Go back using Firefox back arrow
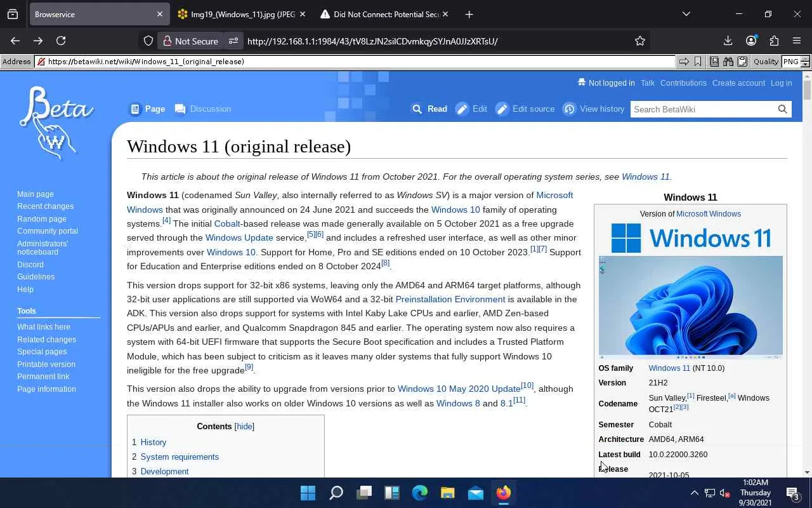The height and width of the screenshot is (508, 812). point(15,41)
